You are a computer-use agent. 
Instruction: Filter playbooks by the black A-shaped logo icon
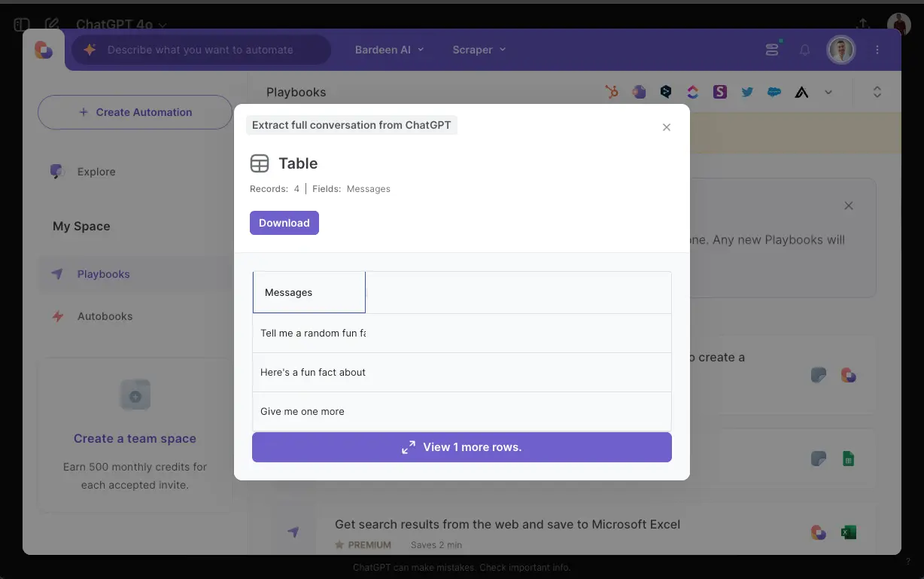tap(801, 93)
